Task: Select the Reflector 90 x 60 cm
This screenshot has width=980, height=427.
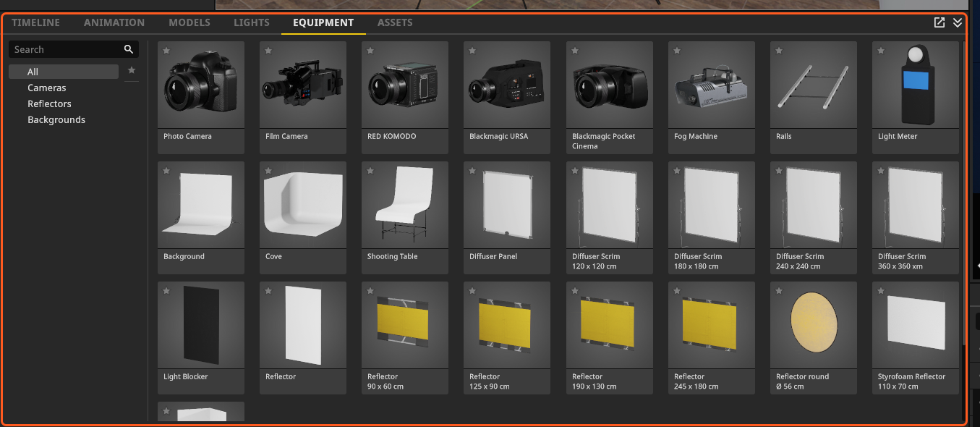Action: click(x=405, y=338)
